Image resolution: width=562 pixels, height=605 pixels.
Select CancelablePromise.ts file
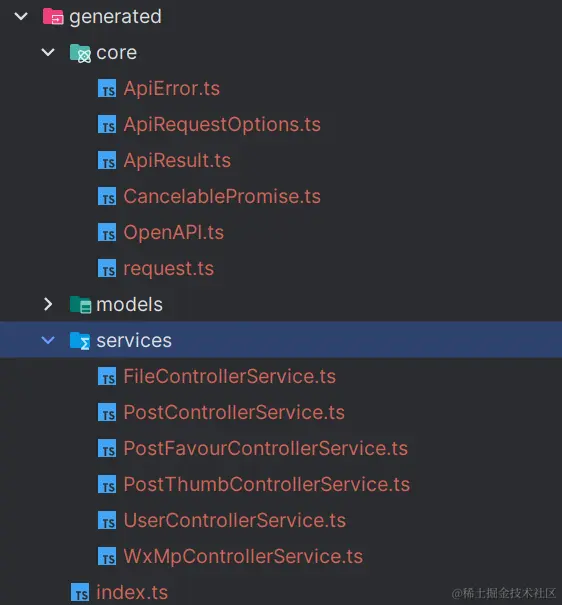tap(222, 196)
